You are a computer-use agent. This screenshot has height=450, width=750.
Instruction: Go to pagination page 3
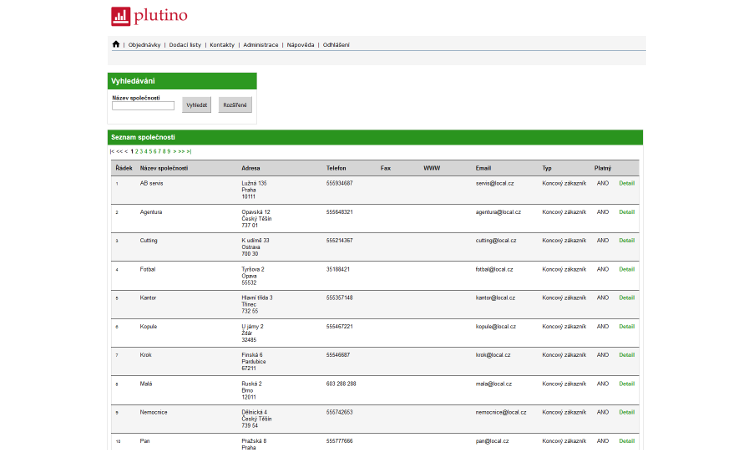(141, 151)
